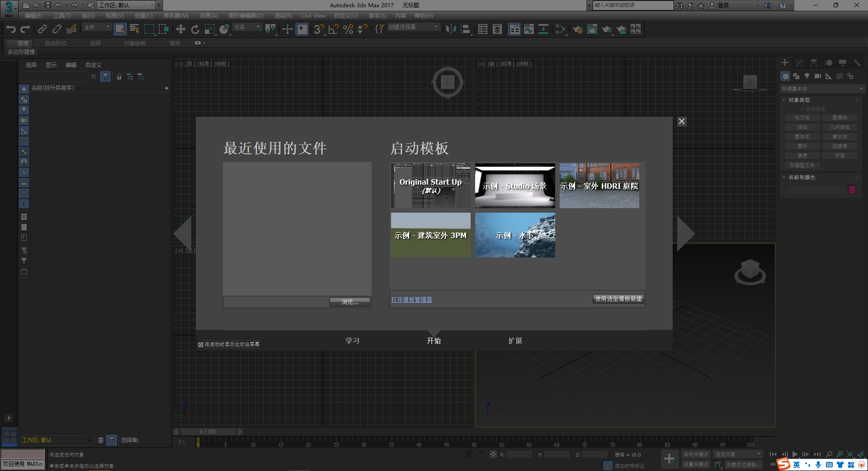Click the Bind to Space Warp icon
The height and width of the screenshot is (471, 868).
(71, 29)
